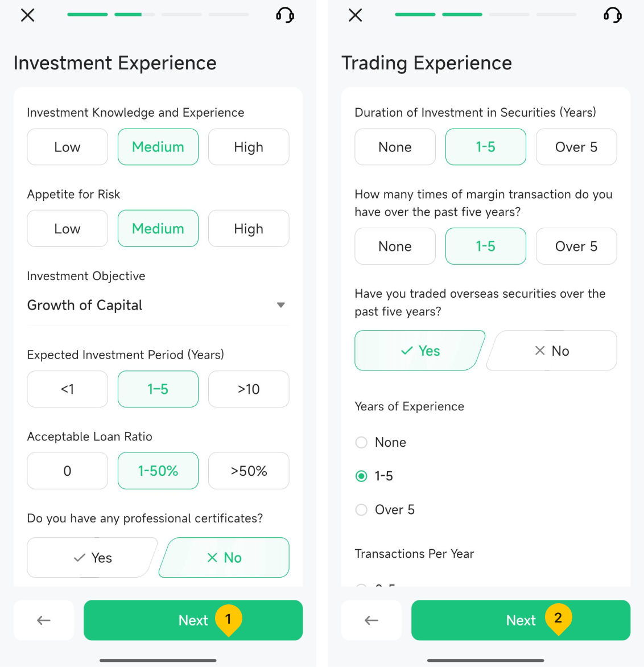Open customer support headset on Trading Experience
This screenshot has width=644, height=667.
tap(613, 15)
